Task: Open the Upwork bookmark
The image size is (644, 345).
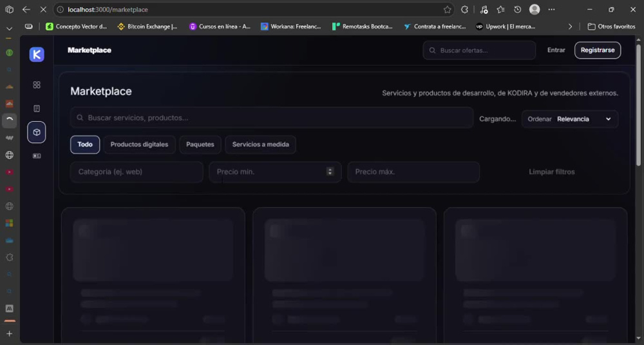Action: [506, 26]
